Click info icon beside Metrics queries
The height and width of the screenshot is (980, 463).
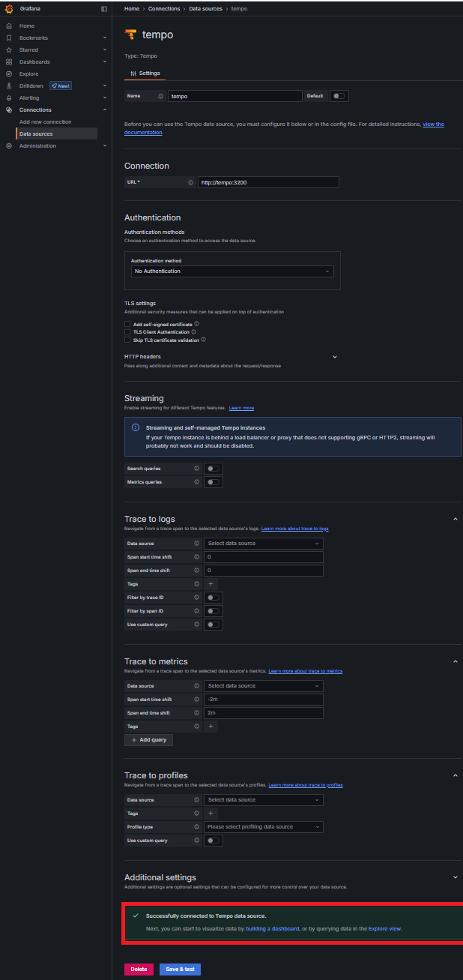196,482
